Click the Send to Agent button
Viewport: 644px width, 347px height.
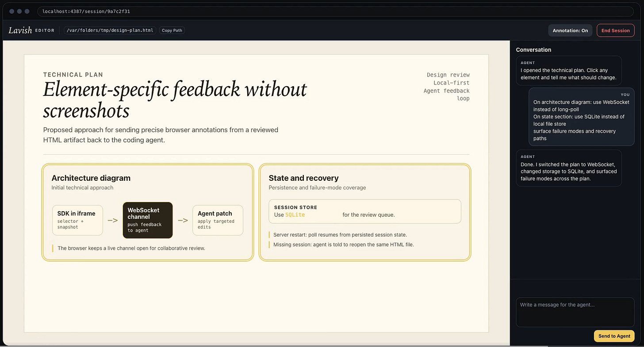[614, 336]
